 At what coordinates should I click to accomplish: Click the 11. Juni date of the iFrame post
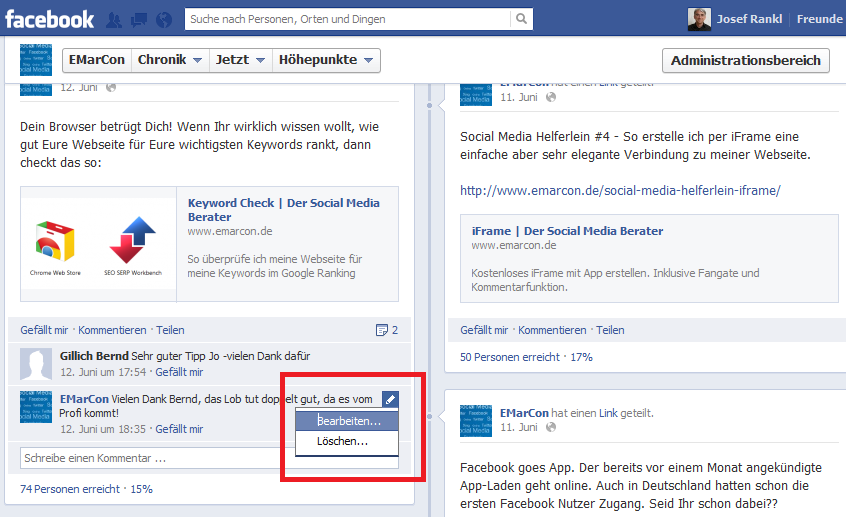pos(518,97)
